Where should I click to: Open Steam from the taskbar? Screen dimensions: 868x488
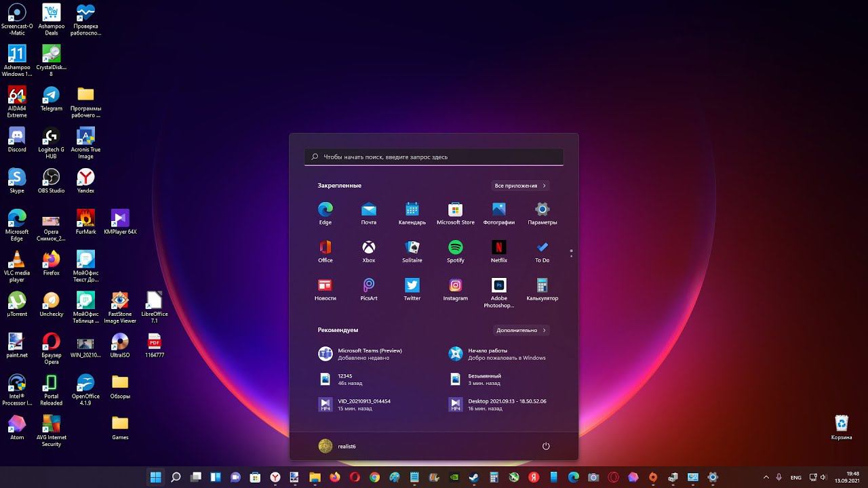(474, 477)
